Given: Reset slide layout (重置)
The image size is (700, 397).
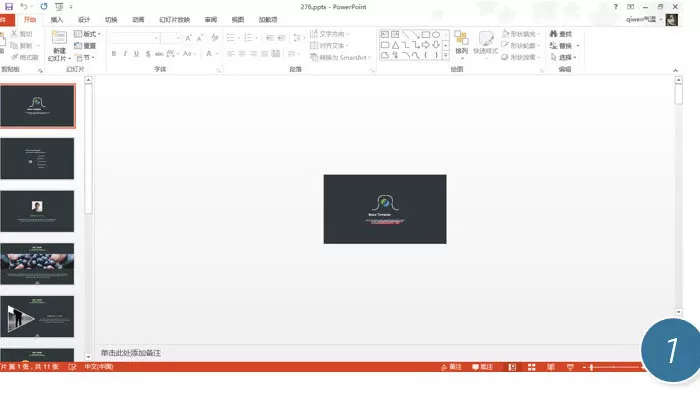Looking at the screenshot, I should tap(85, 46).
